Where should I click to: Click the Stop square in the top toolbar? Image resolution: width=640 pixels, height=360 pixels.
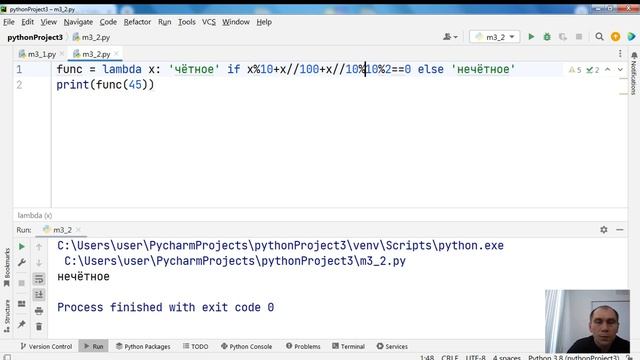(579, 37)
